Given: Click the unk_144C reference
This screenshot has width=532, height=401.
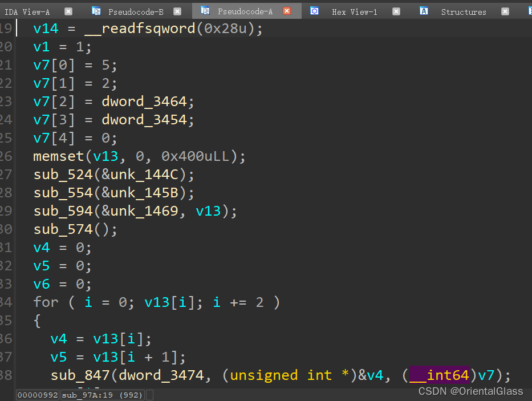Looking at the screenshot, I should [144, 175].
